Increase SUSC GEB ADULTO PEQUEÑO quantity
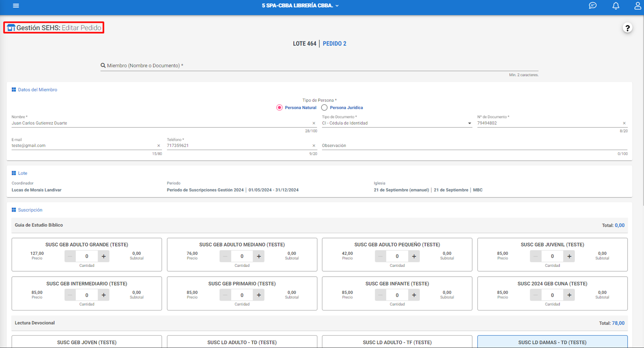The height and width of the screenshot is (348, 644). (414, 256)
